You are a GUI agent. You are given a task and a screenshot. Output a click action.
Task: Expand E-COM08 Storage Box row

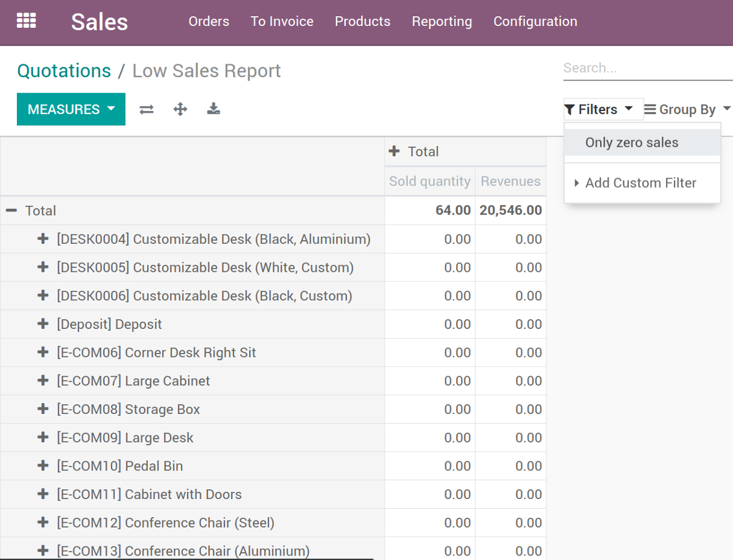pyautogui.click(x=43, y=409)
